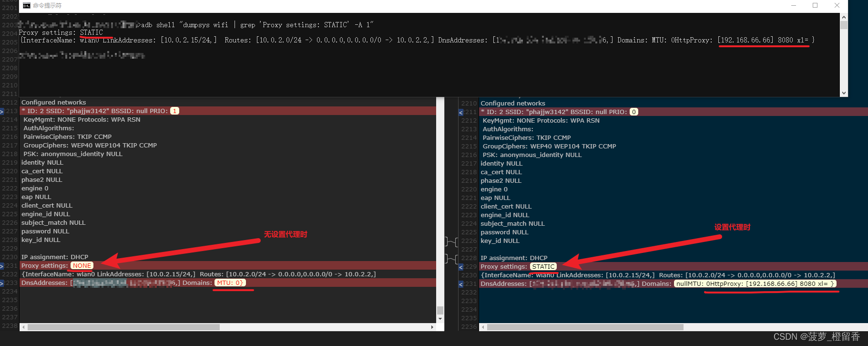This screenshot has height=346, width=868.
Task: Click the left pane horizontal scrollbar left arrow
Action: 23,327
